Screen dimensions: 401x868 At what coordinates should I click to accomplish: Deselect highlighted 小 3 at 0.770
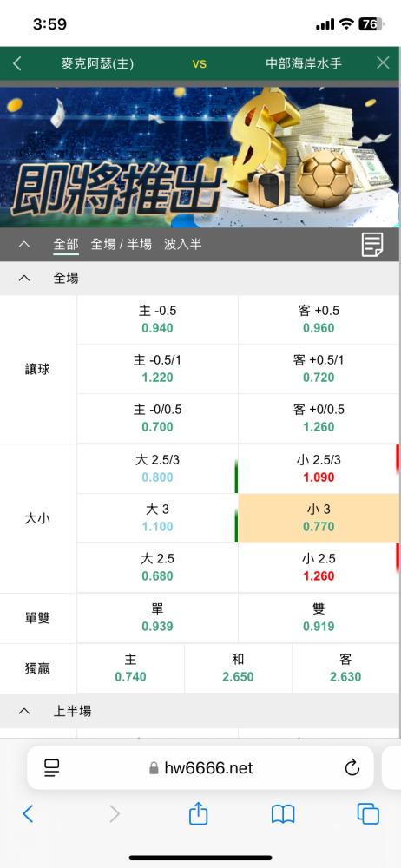319,517
